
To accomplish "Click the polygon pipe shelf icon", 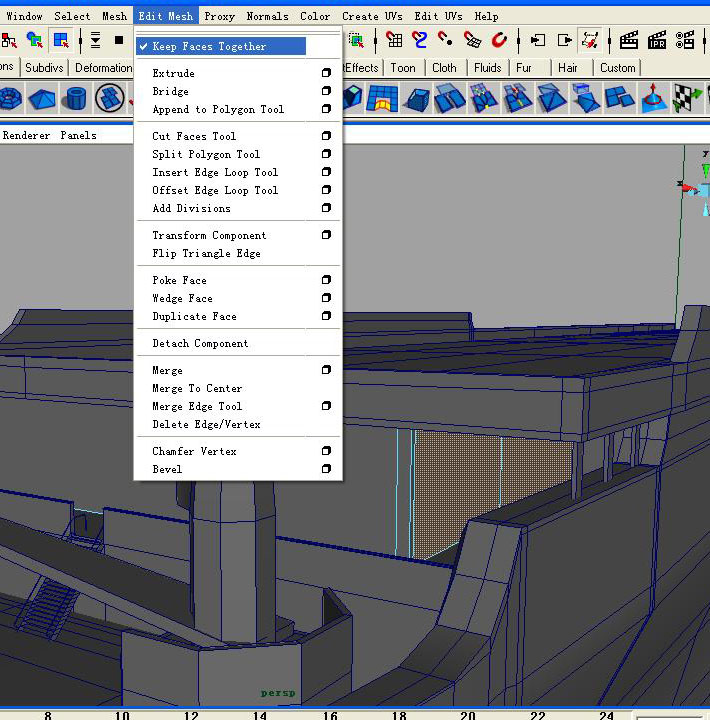I will pos(76,98).
